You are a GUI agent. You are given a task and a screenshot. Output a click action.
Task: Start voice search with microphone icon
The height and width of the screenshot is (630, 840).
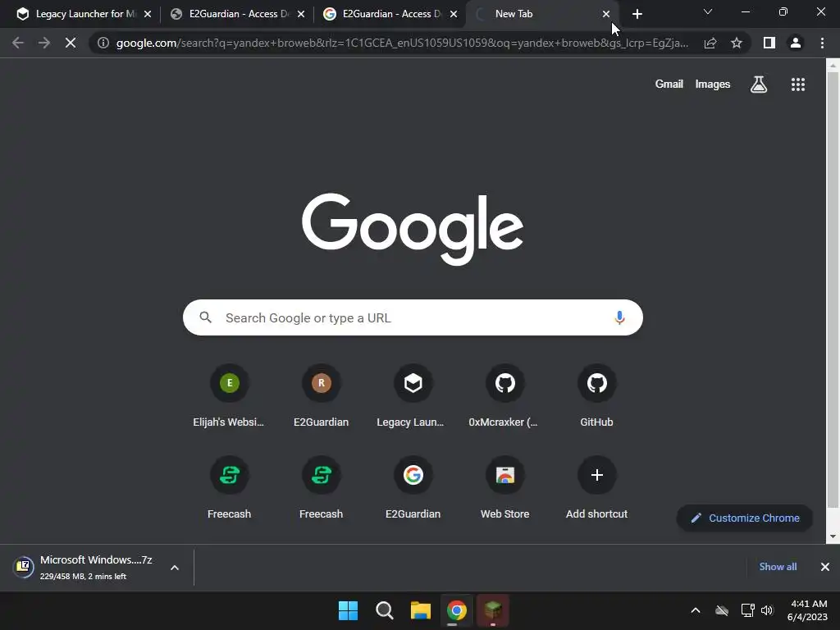(x=619, y=317)
